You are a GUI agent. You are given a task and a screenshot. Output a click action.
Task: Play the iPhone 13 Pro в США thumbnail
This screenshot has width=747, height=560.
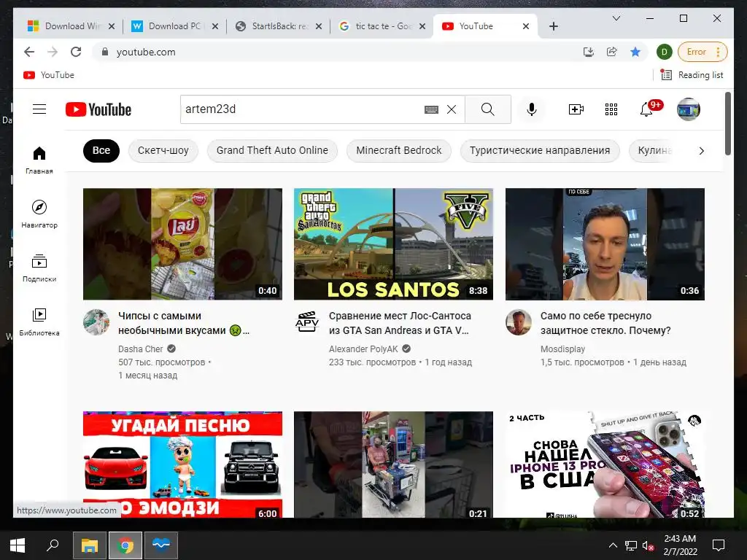click(x=605, y=464)
